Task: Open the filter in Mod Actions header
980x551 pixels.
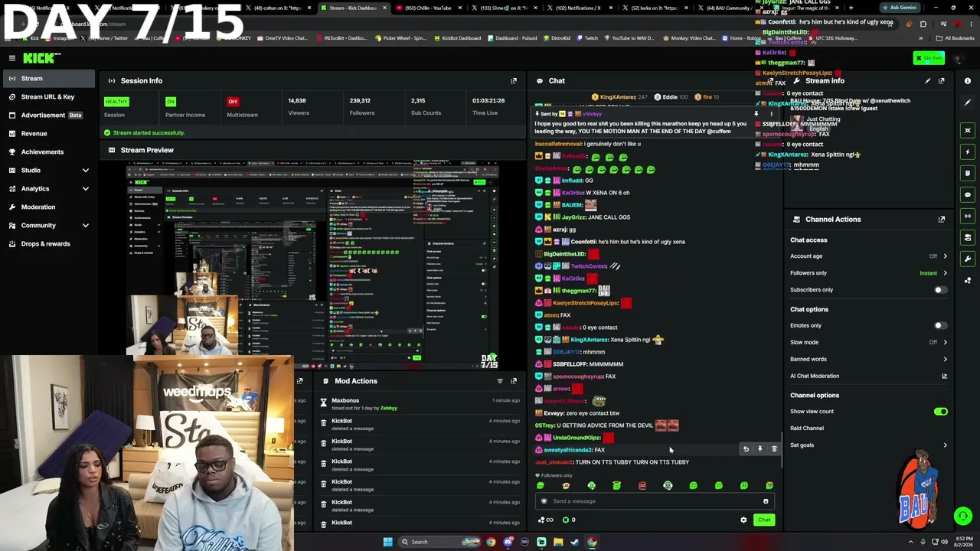Action: (x=500, y=381)
